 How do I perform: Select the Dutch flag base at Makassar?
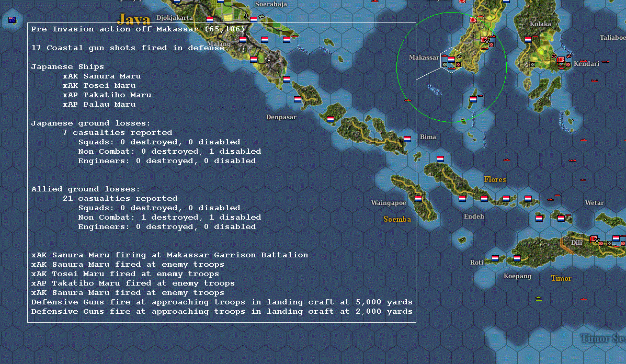(451, 60)
